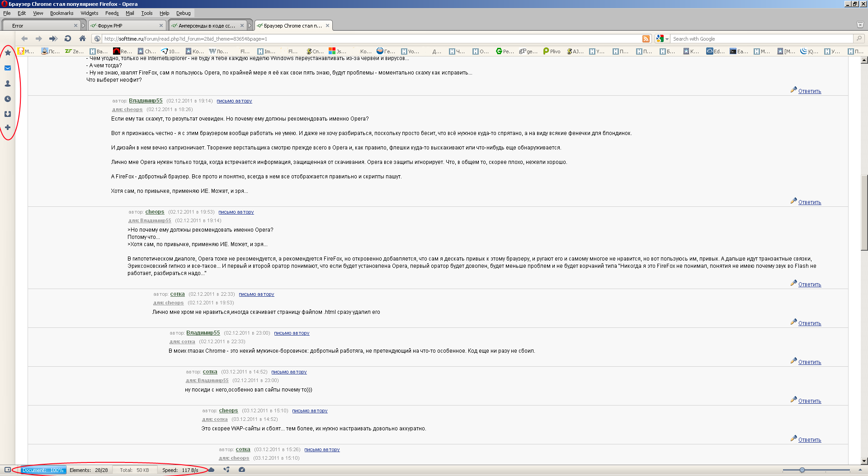Click Ответить under сотка's 22:33 post
This screenshot has width=868, height=476.
point(809,323)
